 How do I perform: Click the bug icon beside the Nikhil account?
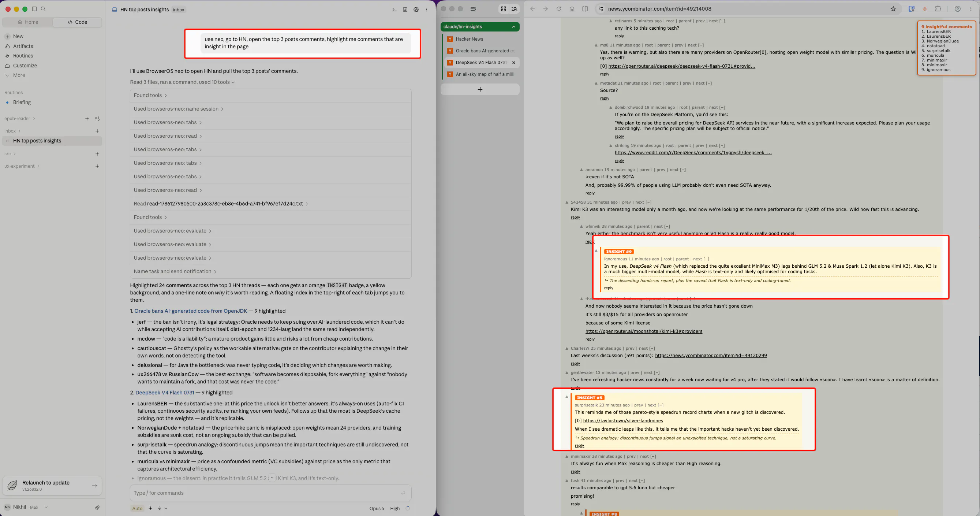pyautogui.click(x=97, y=507)
